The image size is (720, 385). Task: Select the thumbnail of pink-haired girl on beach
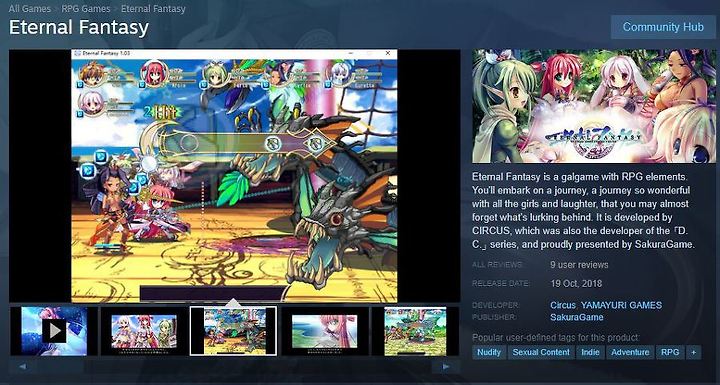(324, 331)
